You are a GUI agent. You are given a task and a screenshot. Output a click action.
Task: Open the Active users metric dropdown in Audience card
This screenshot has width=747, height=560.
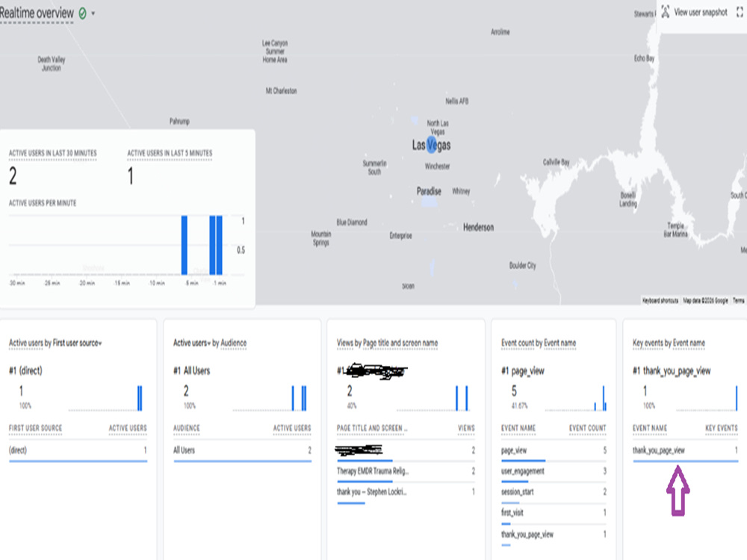point(191,343)
